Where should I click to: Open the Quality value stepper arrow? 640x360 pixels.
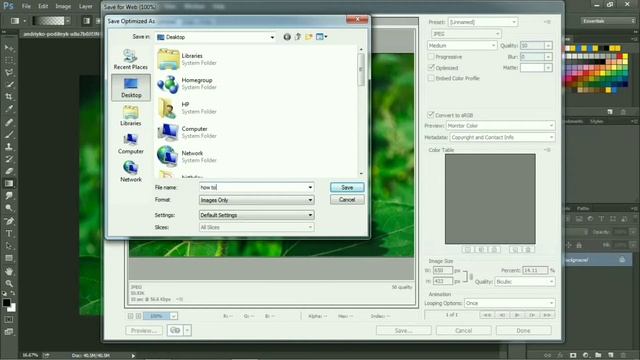pyautogui.click(x=549, y=45)
